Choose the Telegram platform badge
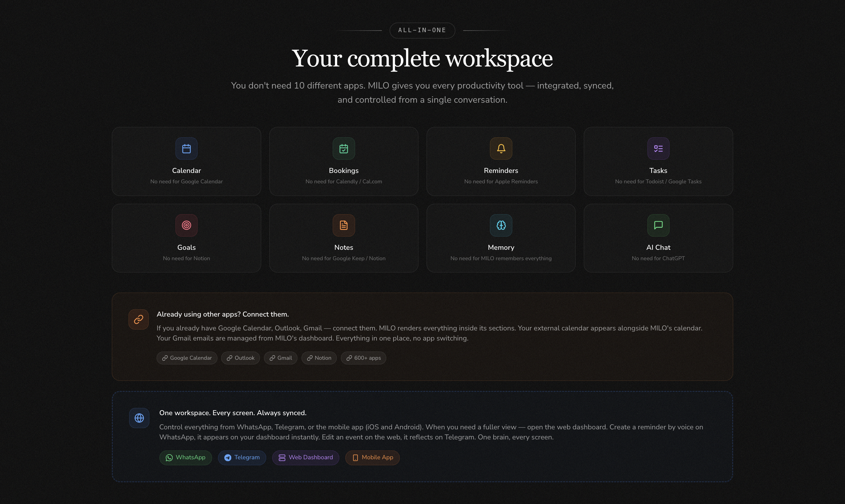The height and width of the screenshot is (504, 845). [x=241, y=457]
